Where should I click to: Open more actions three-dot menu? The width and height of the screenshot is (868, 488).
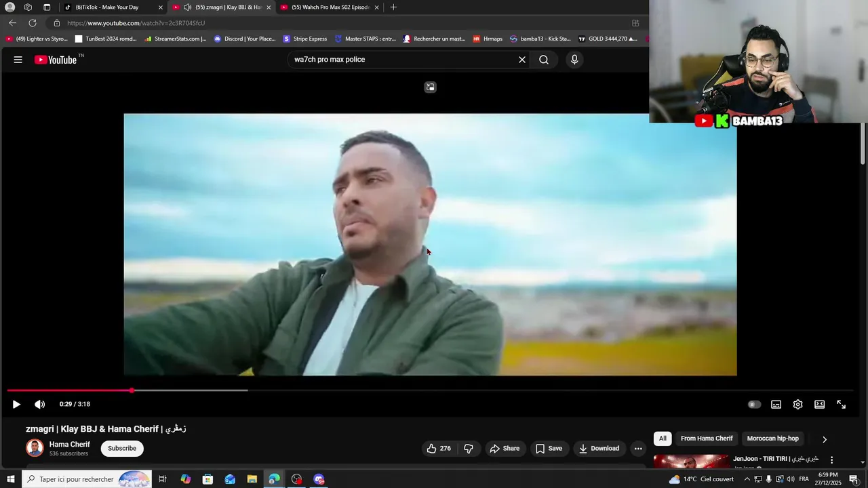pos(638,448)
